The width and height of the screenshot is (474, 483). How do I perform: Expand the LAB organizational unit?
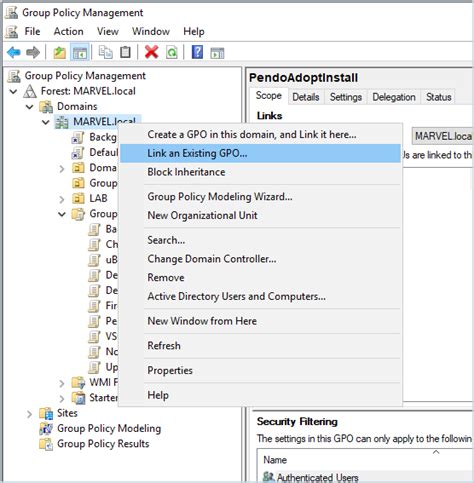[x=62, y=199]
